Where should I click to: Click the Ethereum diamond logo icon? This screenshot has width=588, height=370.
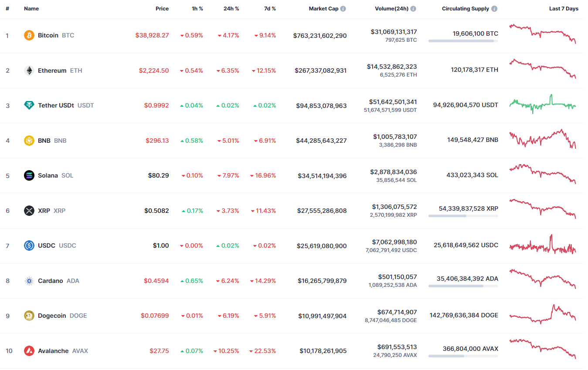click(29, 71)
